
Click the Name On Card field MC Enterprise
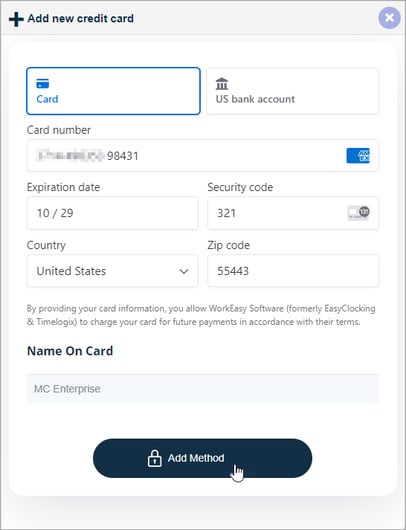click(203, 388)
